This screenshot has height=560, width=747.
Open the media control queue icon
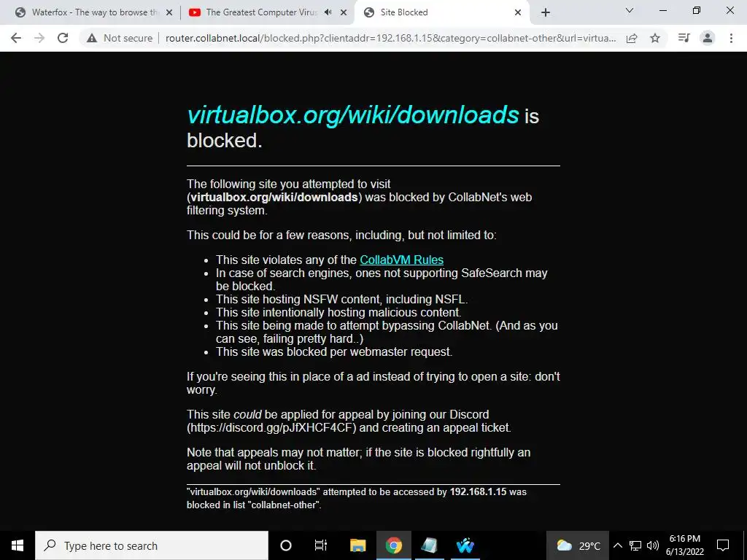click(684, 38)
